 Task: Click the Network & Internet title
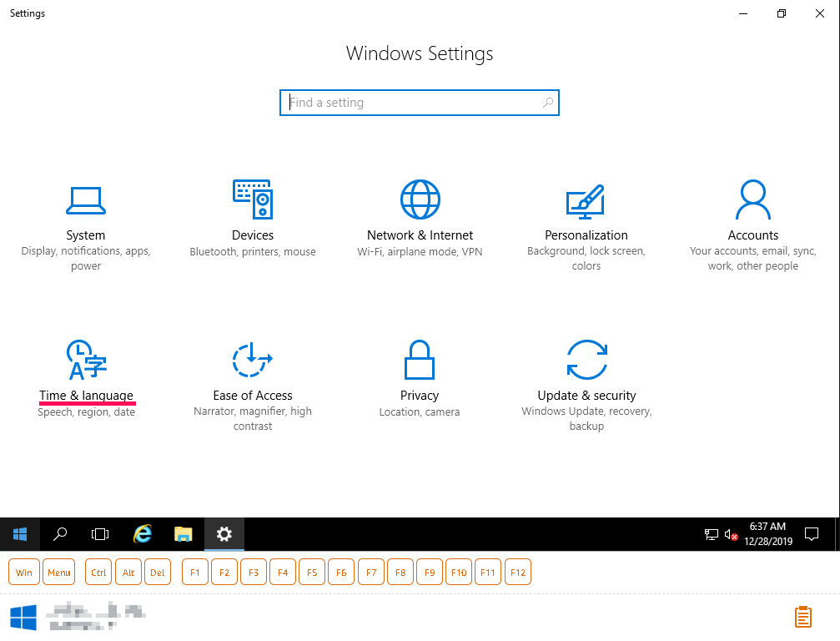[420, 235]
